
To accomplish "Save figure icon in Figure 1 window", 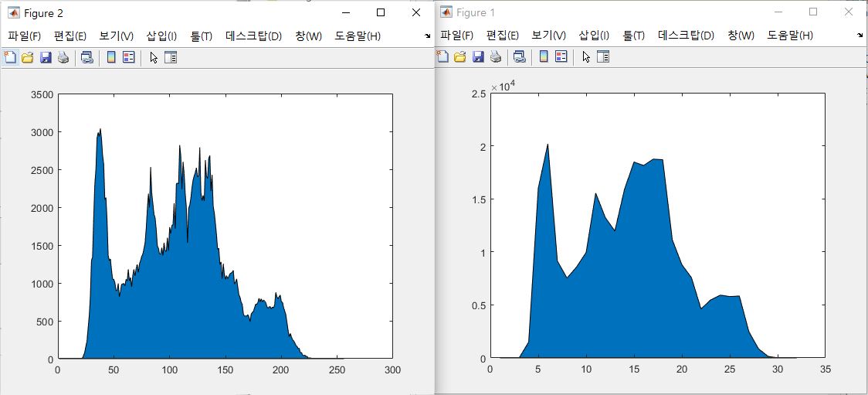I will (478, 56).
